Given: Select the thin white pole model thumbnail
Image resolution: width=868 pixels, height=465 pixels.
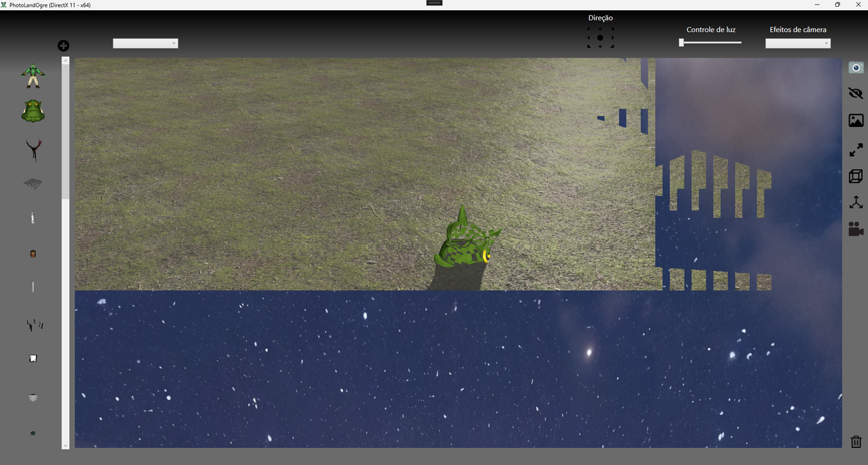Looking at the screenshot, I should pyautogui.click(x=33, y=288).
